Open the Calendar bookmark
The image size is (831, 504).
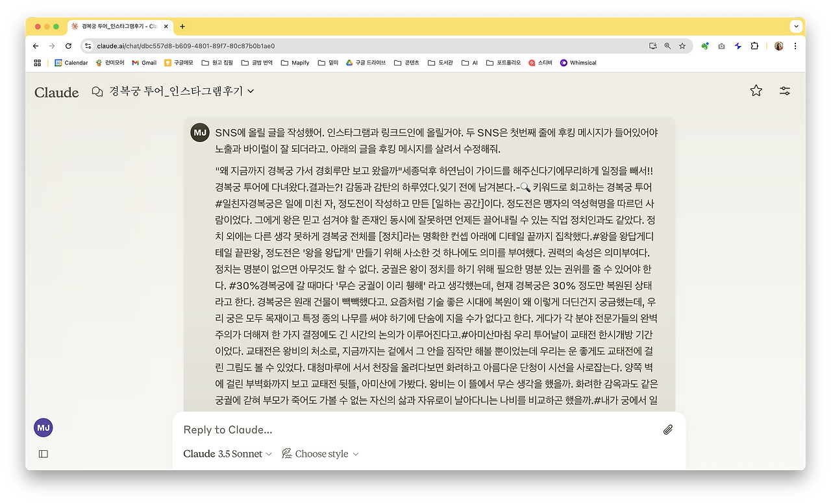click(x=71, y=62)
